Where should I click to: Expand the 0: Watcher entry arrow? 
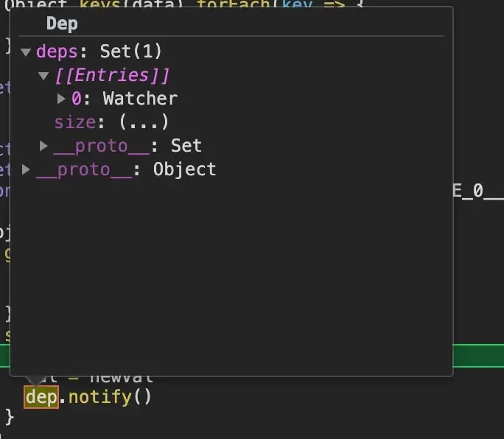tap(62, 99)
